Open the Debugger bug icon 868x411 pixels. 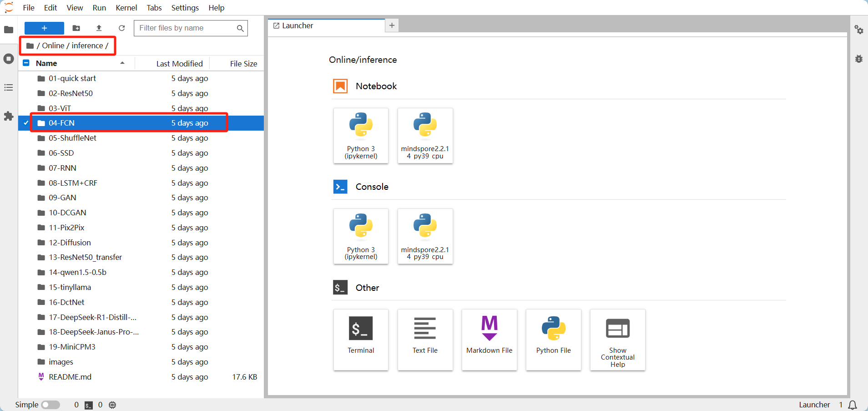(x=858, y=59)
